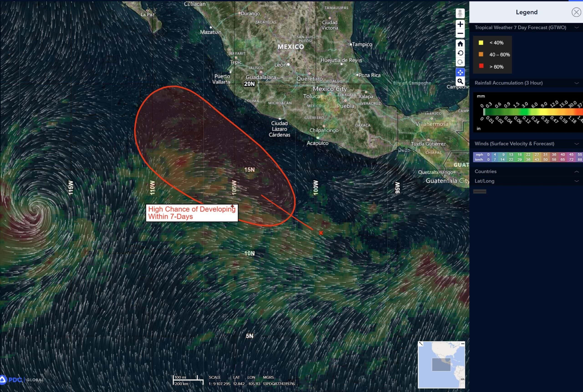This screenshot has height=392, width=583.
Task: Click the overview map expand arrow
Action: [421, 344]
